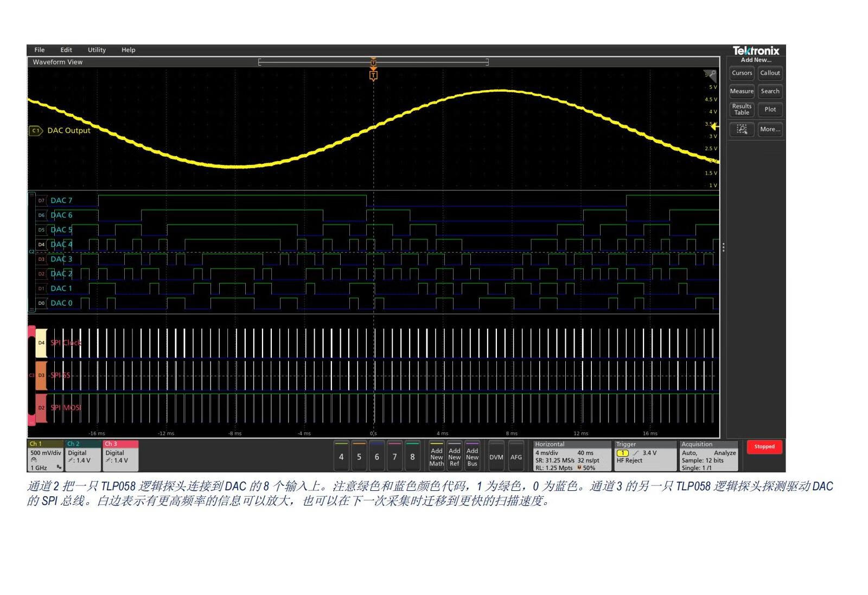The width and height of the screenshot is (868, 595).
Task: Click the C1 DAC Output channel handle
Action: 36,131
